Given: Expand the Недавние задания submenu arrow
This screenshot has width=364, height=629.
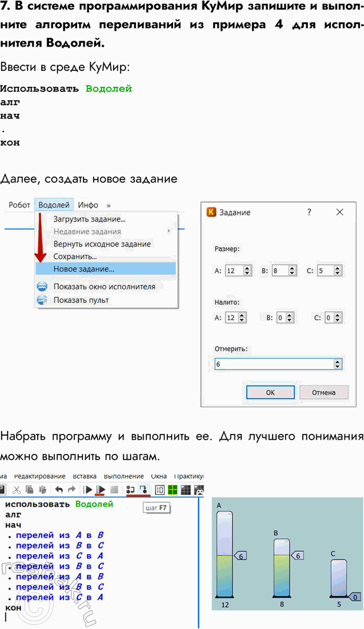Looking at the screenshot, I should coord(169,231).
